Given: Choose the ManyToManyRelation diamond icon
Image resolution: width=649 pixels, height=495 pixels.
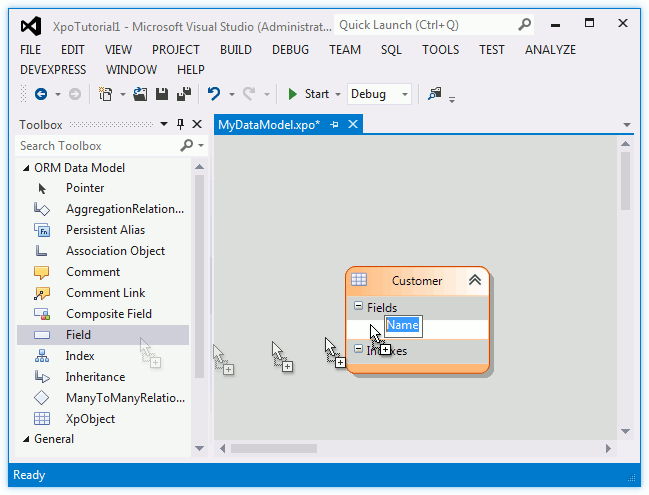Looking at the screenshot, I should [x=41, y=398].
